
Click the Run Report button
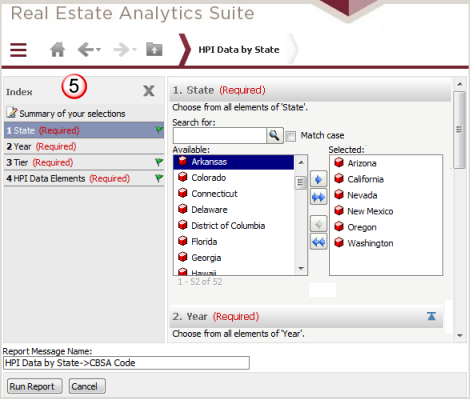coord(34,386)
